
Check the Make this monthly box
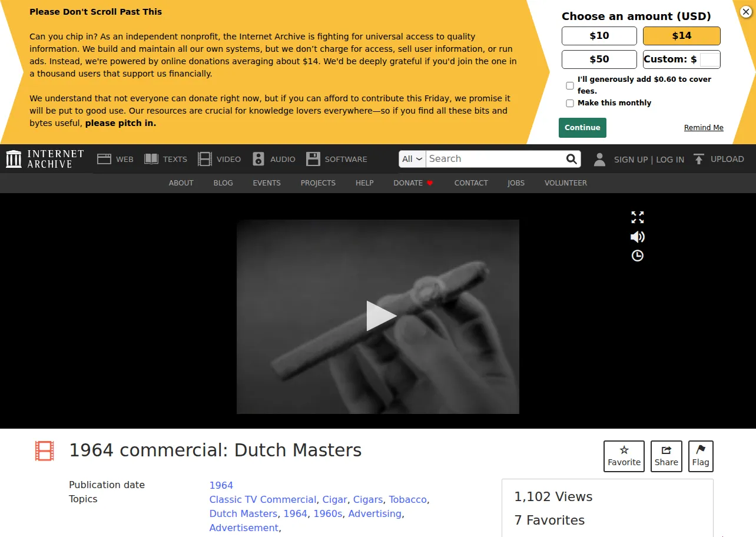(570, 103)
